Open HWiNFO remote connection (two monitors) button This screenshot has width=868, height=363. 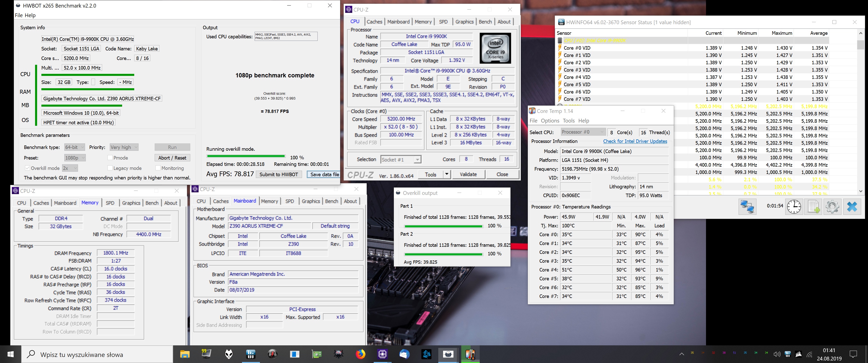tap(747, 206)
